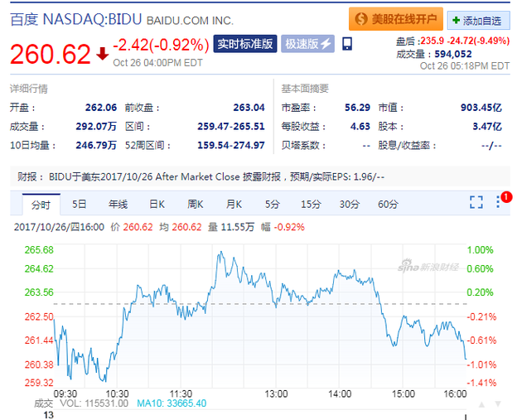The image size is (522, 420).
Task: Click the 添加自选 button
Action: point(478,21)
